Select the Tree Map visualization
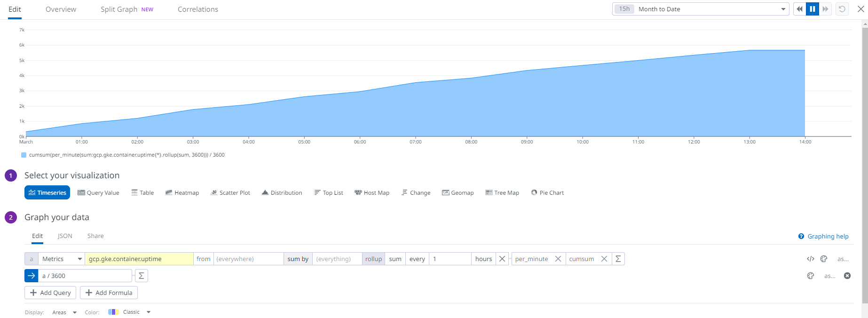The height and width of the screenshot is (318, 868). (502, 192)
